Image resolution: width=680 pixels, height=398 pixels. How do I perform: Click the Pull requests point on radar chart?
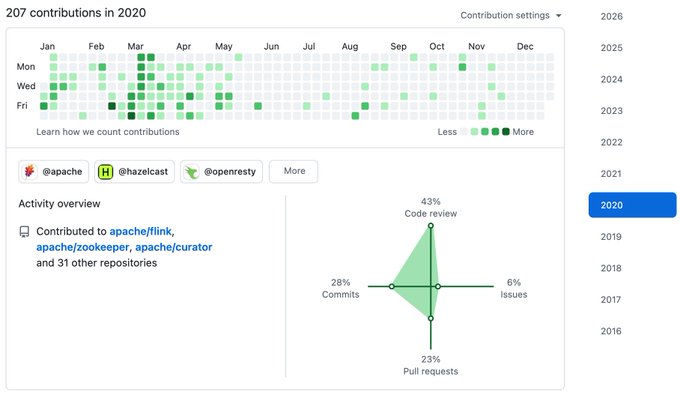pos(431,318)
